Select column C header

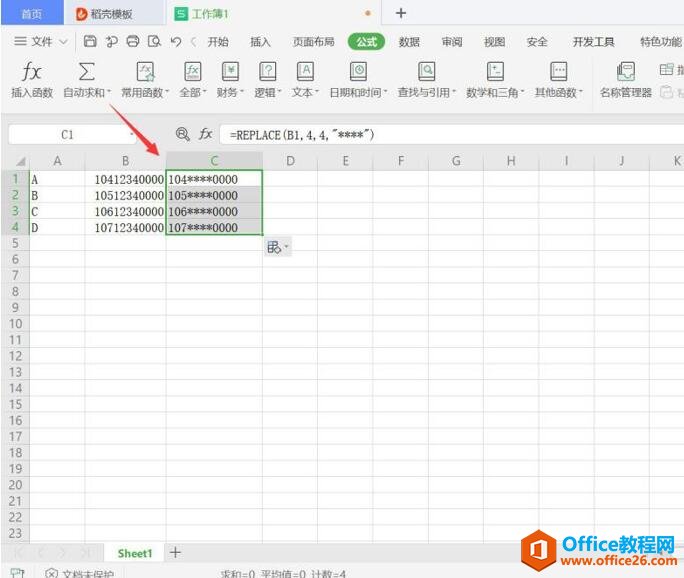pos(214,161)
